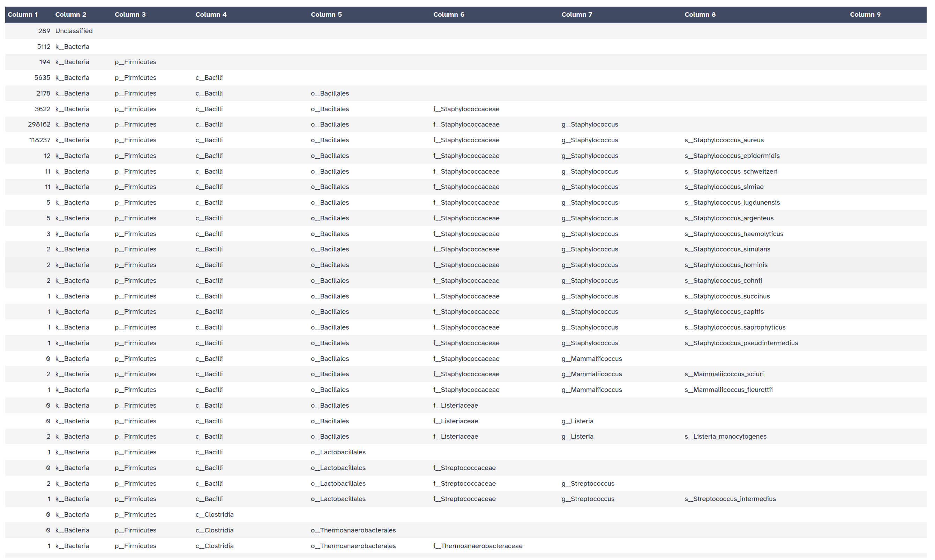Click the 298162 count cell
The image size is (935, 560).
pyautogui.click(x=39, y=124)
